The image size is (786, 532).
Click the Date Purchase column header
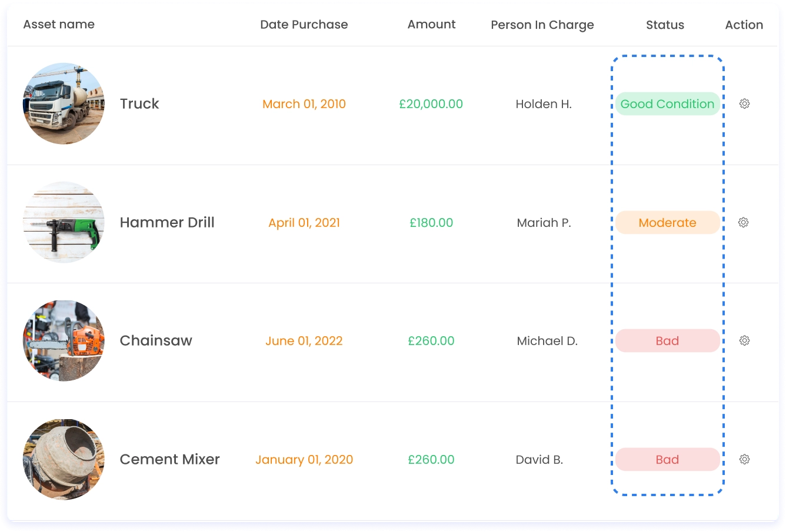[x=304, y=24]
